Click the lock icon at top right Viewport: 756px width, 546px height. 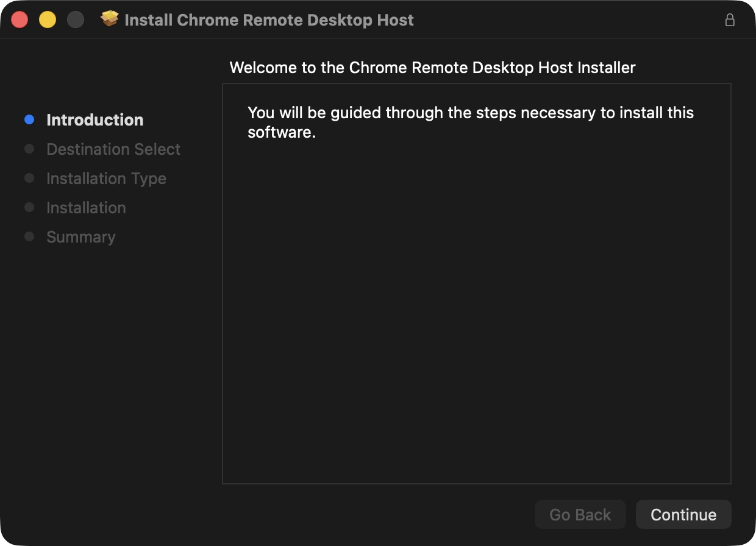(730, 19)
